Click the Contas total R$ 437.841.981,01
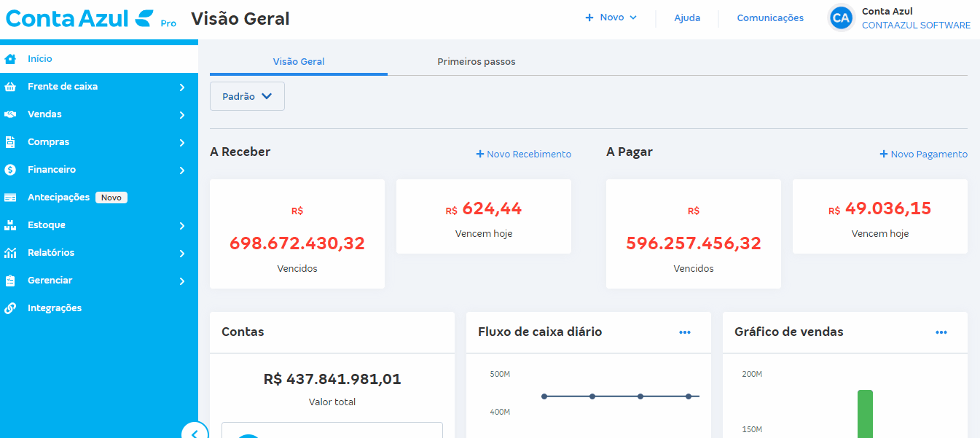The height and width of the screenshot is (438, 980). 332,379
